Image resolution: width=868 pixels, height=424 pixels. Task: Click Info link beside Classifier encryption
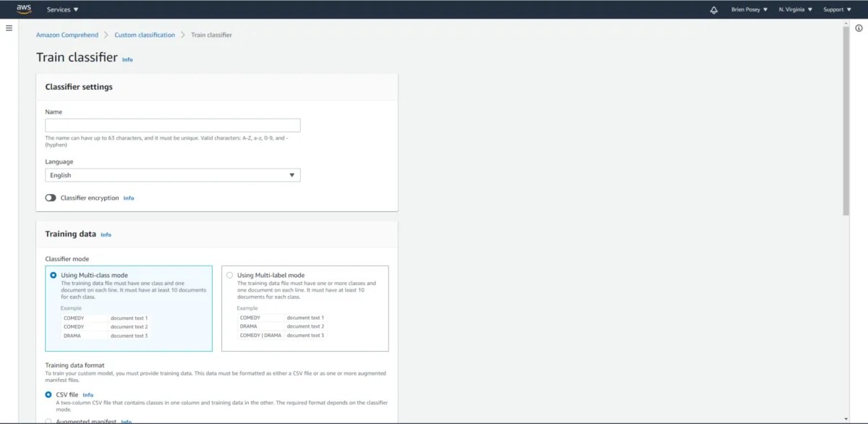(129, 198)
